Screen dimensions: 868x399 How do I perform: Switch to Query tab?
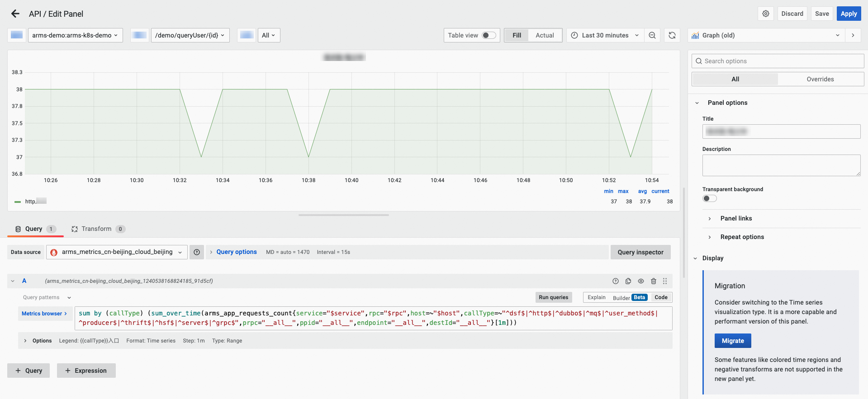pyautogui.click(x=35, y=229)
